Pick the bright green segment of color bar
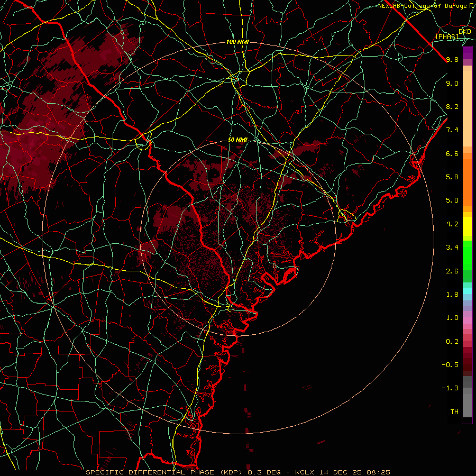 (467, 255)
